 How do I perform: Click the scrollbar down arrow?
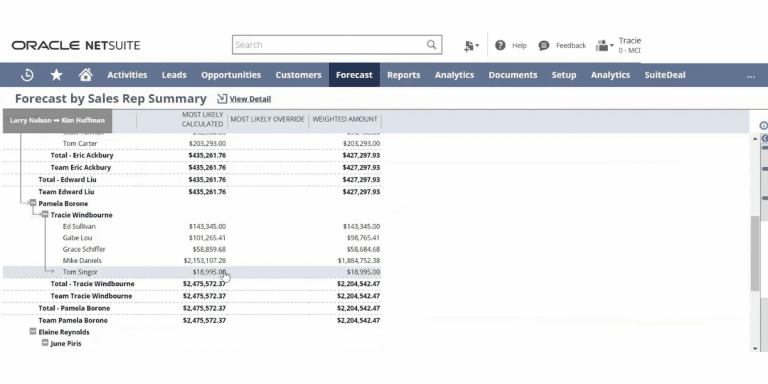755,348
